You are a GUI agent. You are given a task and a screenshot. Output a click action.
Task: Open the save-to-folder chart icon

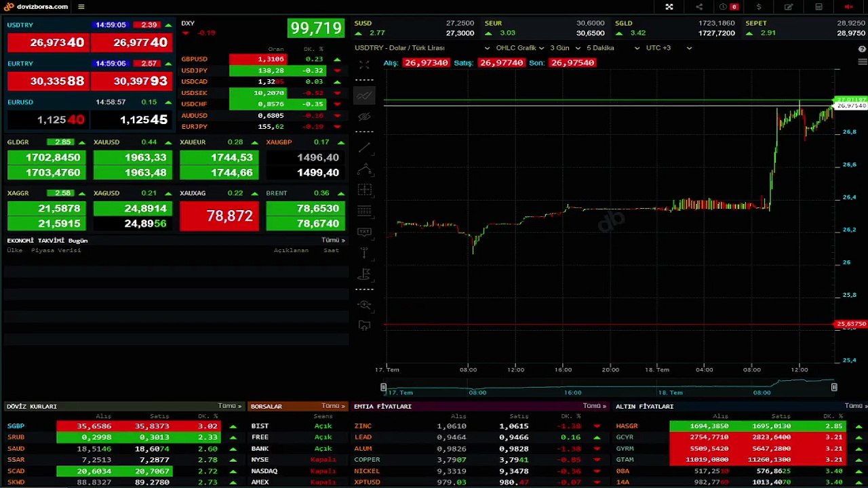pos(364,325)
